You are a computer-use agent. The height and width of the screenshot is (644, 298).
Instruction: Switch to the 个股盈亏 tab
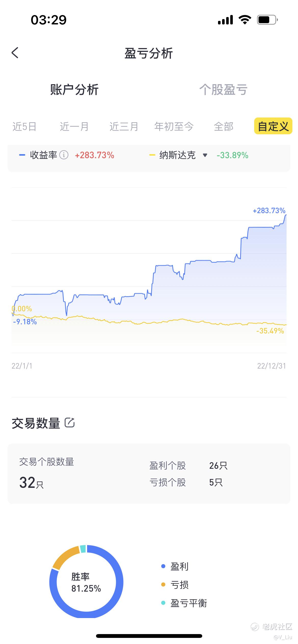pos(223,90)
